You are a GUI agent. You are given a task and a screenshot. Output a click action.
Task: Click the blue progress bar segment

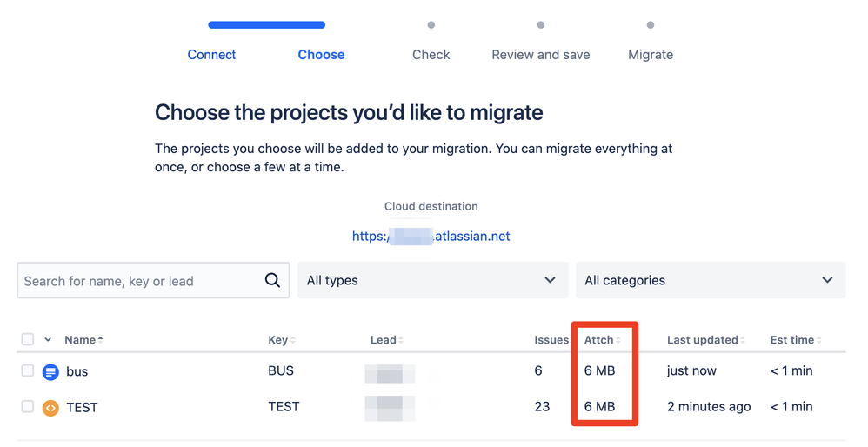[267, 25]
